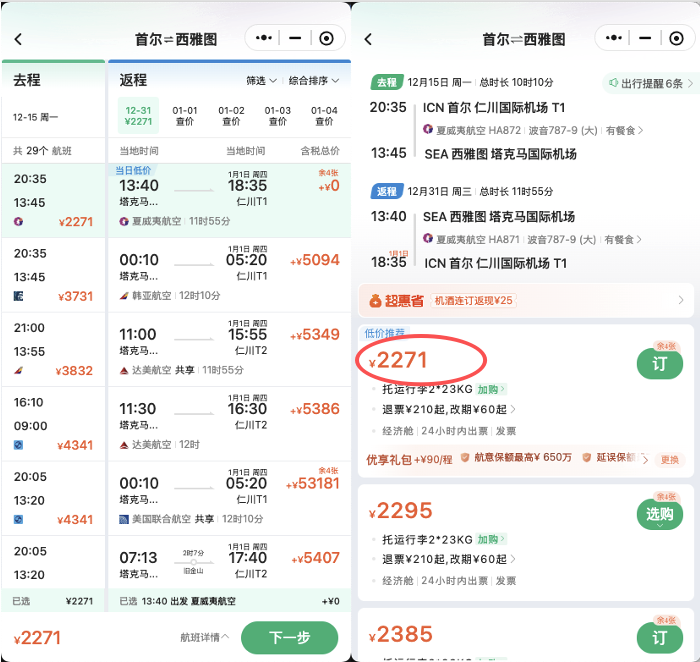This screenshot has height=662, width=700.
Task: Click 夏威夷航空 logo on HA872 line
Action: [428, 129]
